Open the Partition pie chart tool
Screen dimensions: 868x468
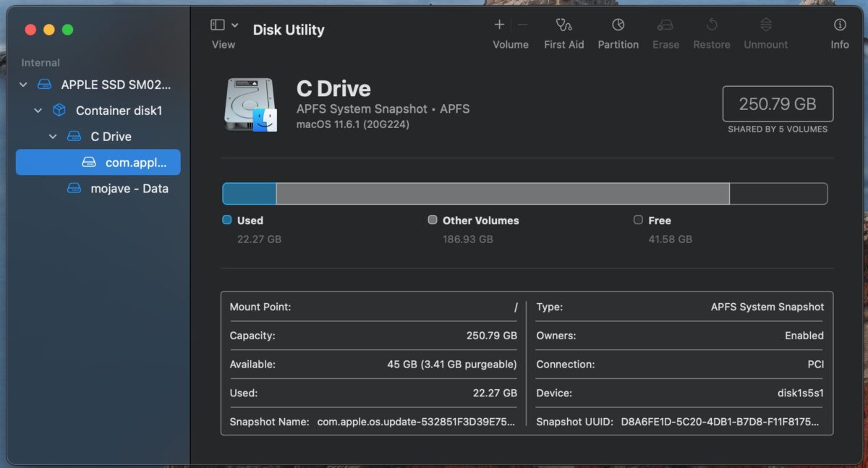(x=618, y=25)
